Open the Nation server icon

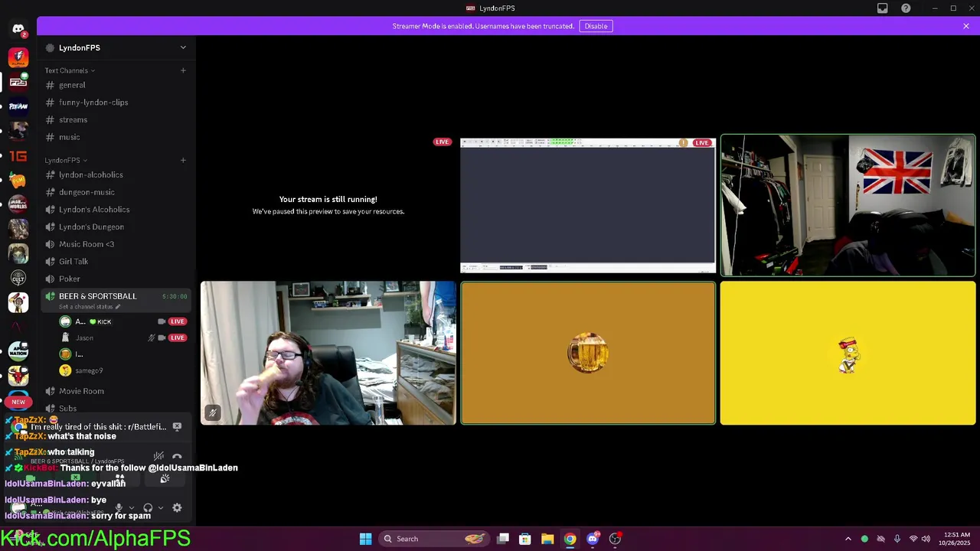point(18,351)
